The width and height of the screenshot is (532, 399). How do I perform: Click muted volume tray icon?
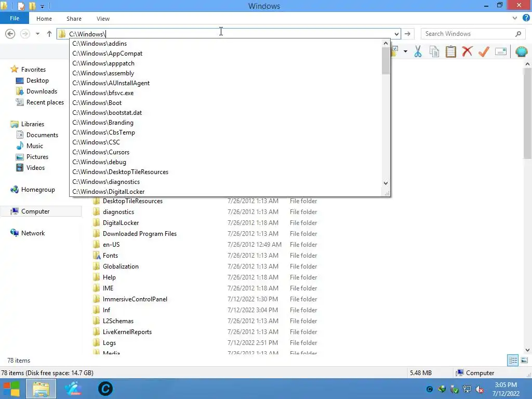coord(480,389)
